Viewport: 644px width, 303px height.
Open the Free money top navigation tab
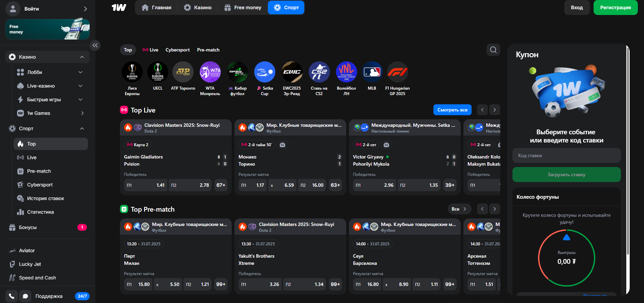tap(243, 7)
